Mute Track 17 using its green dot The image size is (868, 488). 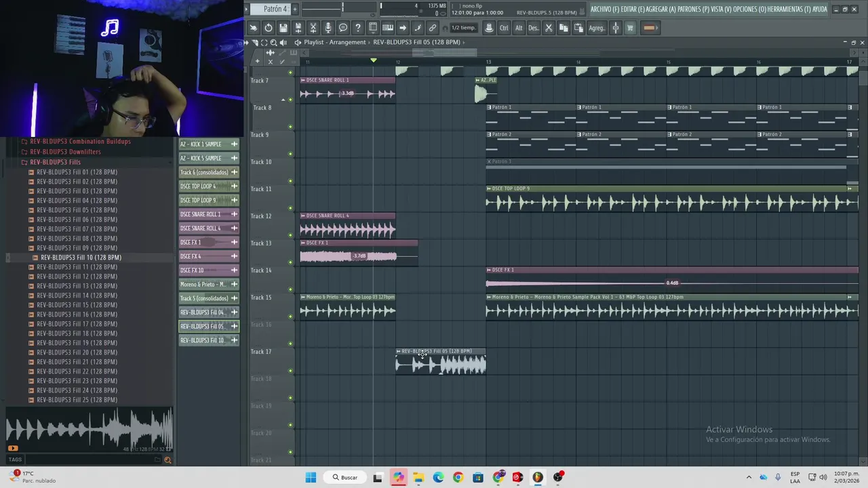point(291,371)
